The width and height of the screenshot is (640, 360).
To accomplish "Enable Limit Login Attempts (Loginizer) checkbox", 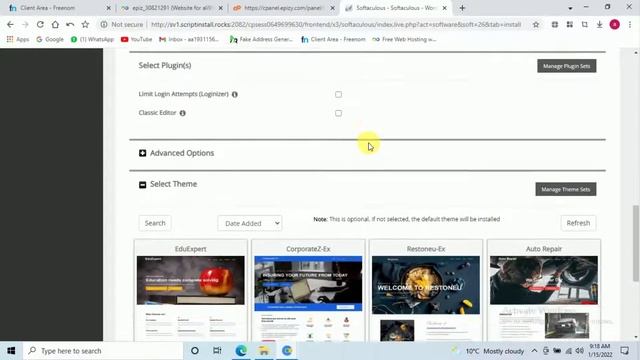I will (338, 94).
